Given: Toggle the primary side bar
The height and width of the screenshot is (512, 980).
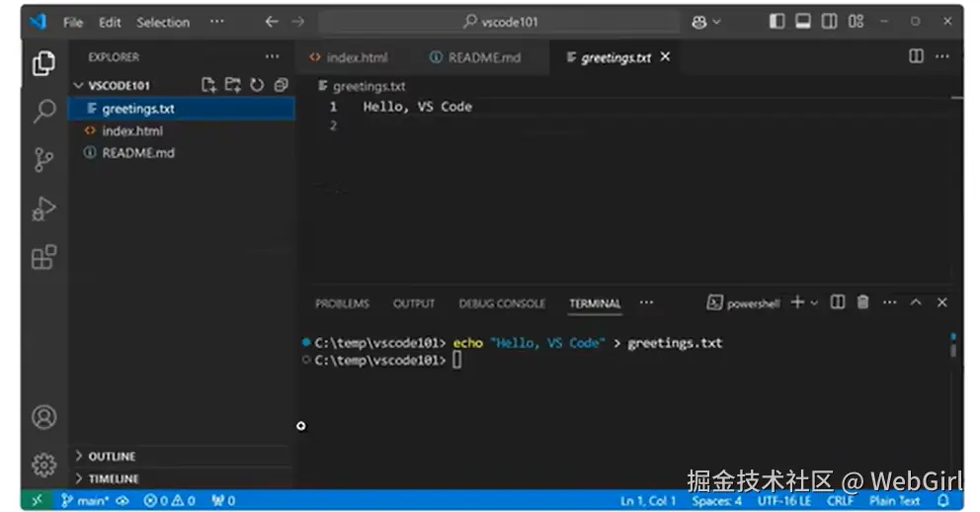Looking at the screenshot, I should (776, 22).
